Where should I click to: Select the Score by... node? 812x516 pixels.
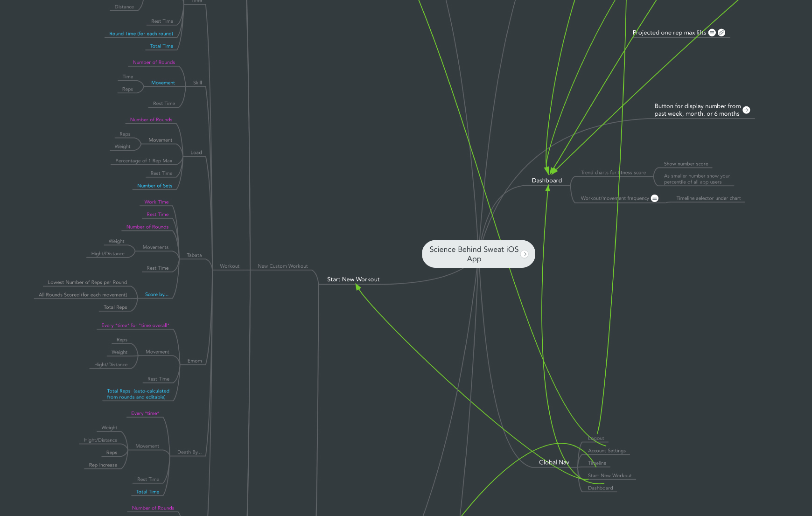coord(157,294)
